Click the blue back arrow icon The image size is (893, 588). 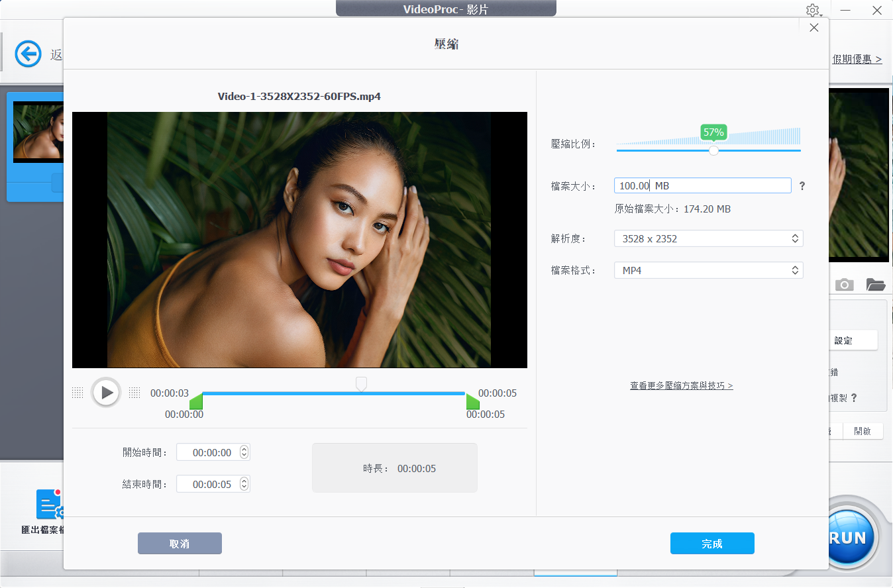(x=28, y=54)
